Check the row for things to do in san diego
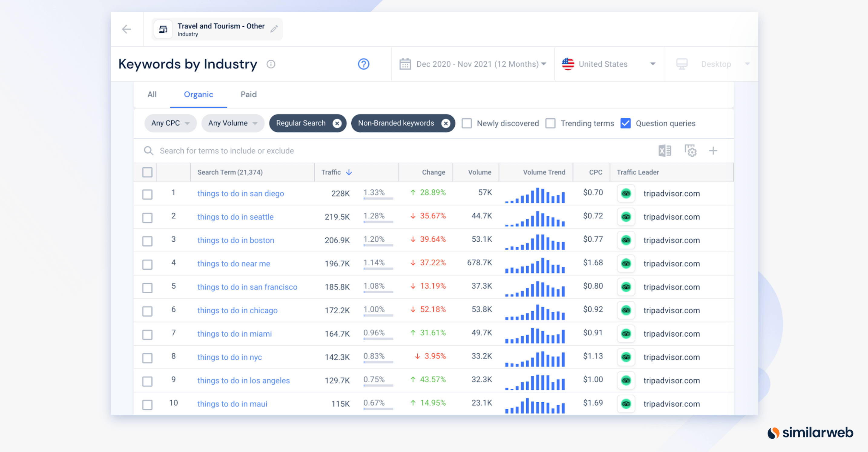Screen dimensions: 868x452 point(147,194)
